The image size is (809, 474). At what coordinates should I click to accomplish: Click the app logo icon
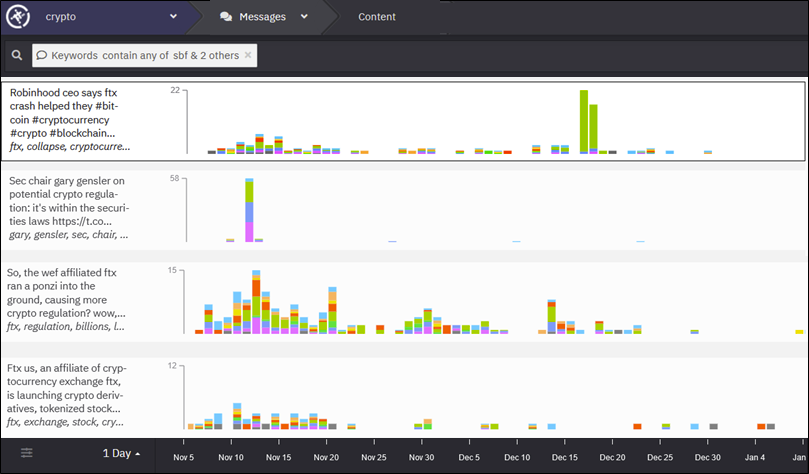click(18, 17)
